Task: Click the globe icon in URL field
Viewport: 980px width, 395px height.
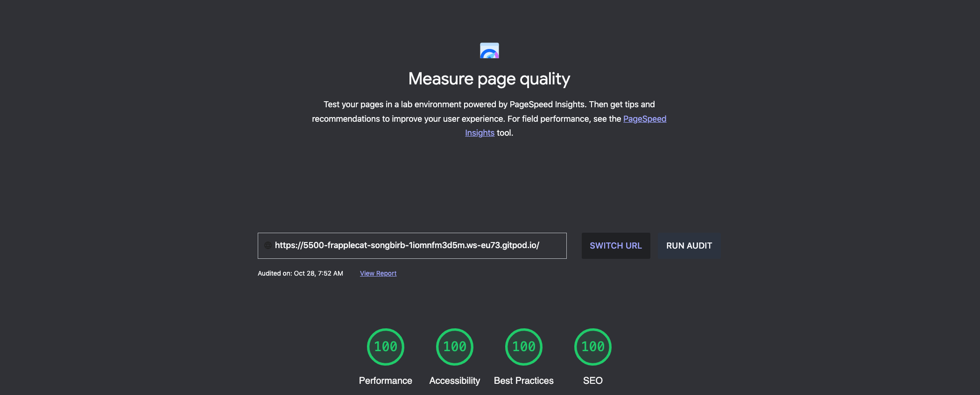Action: pyautogui.click(x=268, y=245)
